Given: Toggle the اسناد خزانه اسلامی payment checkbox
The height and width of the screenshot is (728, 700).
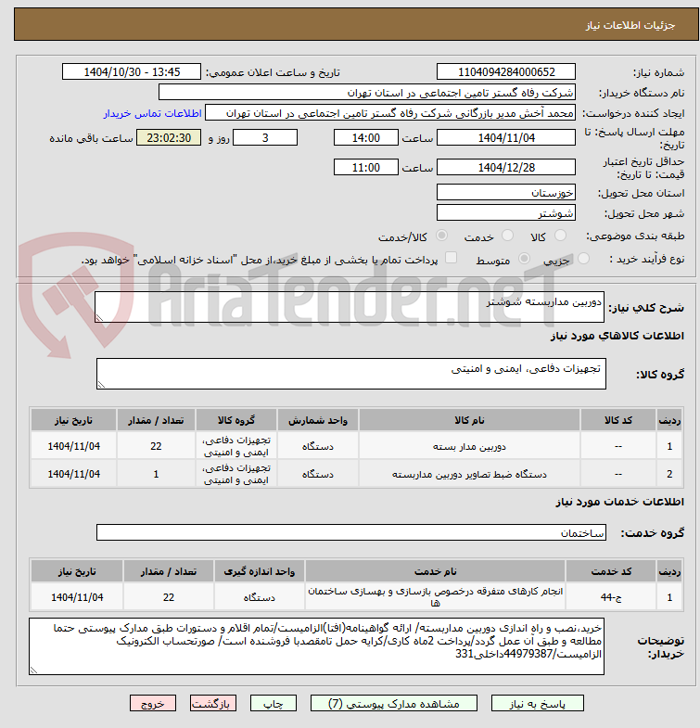Looking at the screenshot, I should (451, 258).
